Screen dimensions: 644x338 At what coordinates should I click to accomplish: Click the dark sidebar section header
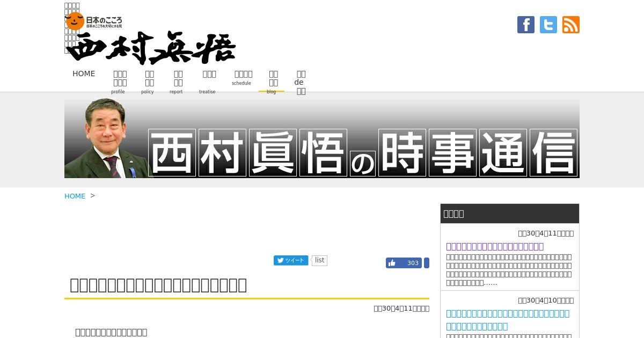510,214
